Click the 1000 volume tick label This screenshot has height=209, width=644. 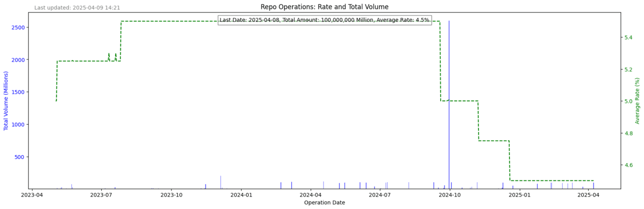[x=18, y=124]
